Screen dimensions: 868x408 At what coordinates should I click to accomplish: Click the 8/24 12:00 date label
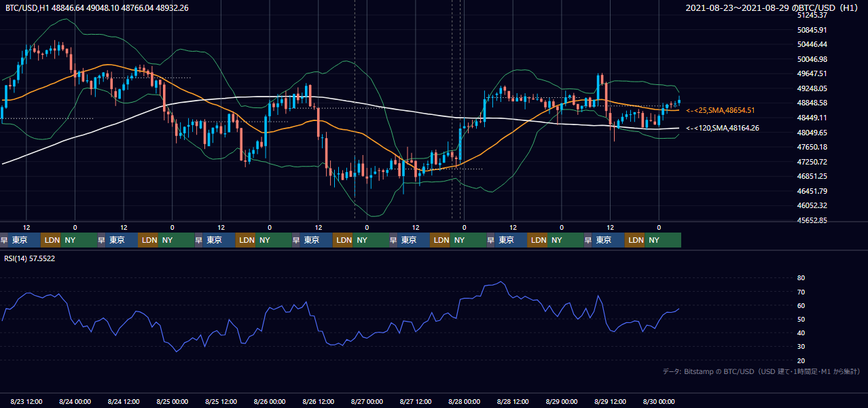point(124,402)
